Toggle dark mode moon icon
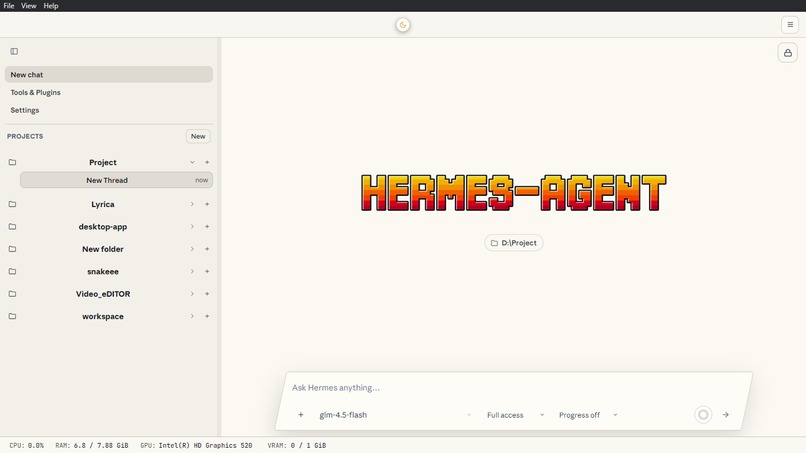Screen dimensions: 806x453 coord(403,25)
